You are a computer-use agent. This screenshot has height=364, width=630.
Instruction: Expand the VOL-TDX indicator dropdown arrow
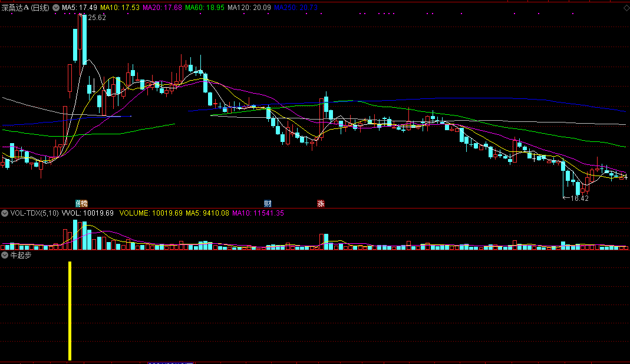(4, 213)
